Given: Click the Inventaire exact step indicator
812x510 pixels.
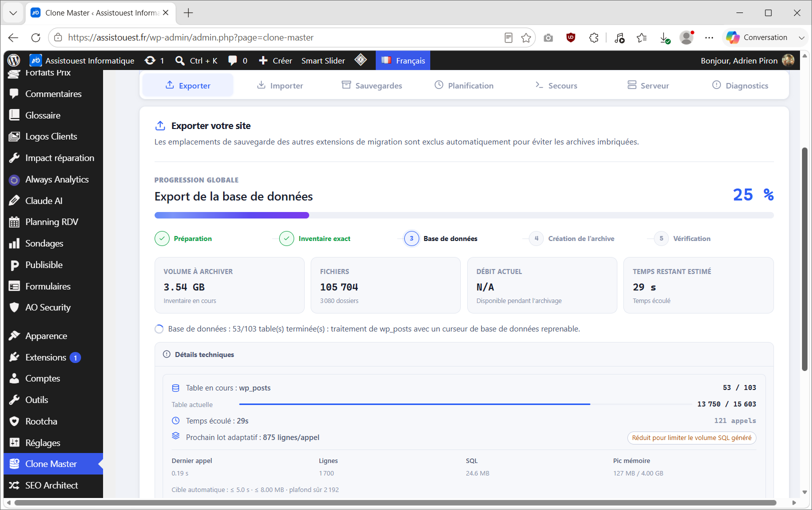Looking at the screenshot, I should [x=315, y=238].
